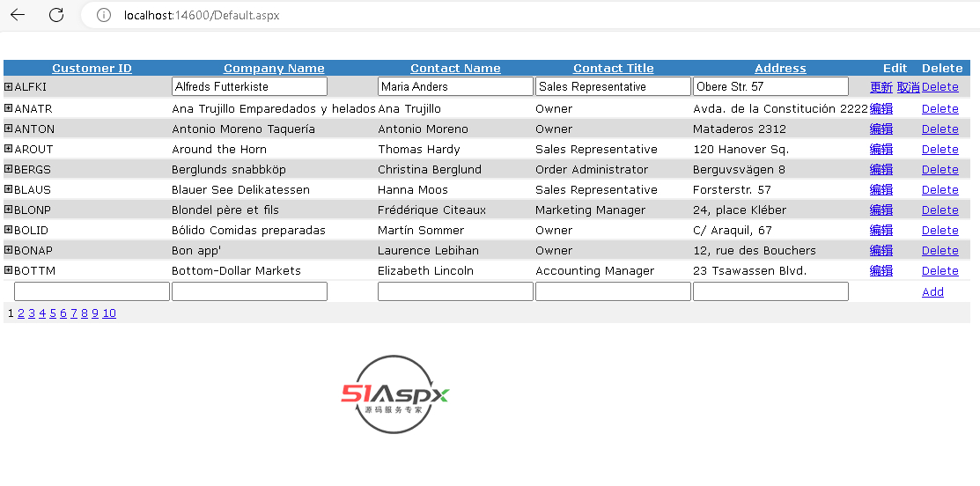Reload the page with the refresh icon
The image size is (980, 486).
56,15
